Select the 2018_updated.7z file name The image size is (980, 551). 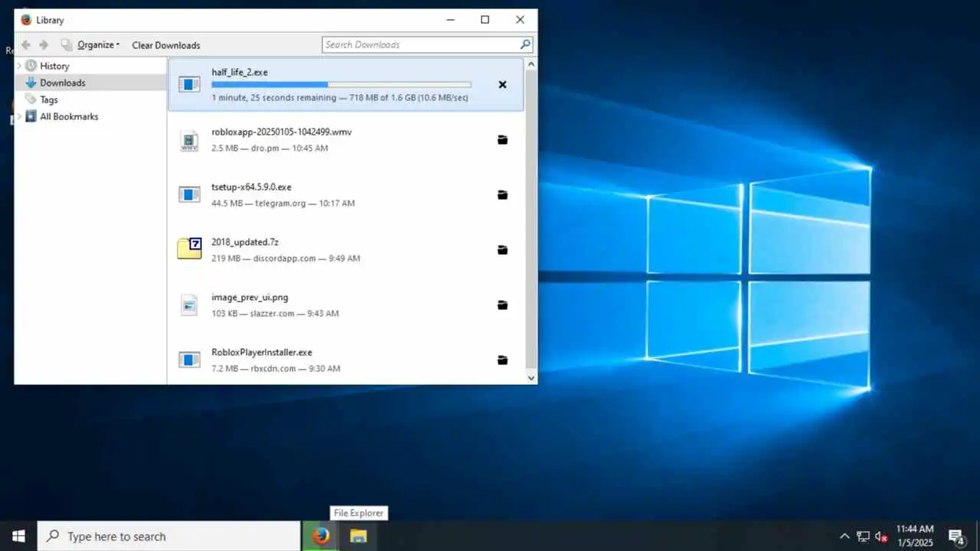pyautogui.click(x=245, y=242)
